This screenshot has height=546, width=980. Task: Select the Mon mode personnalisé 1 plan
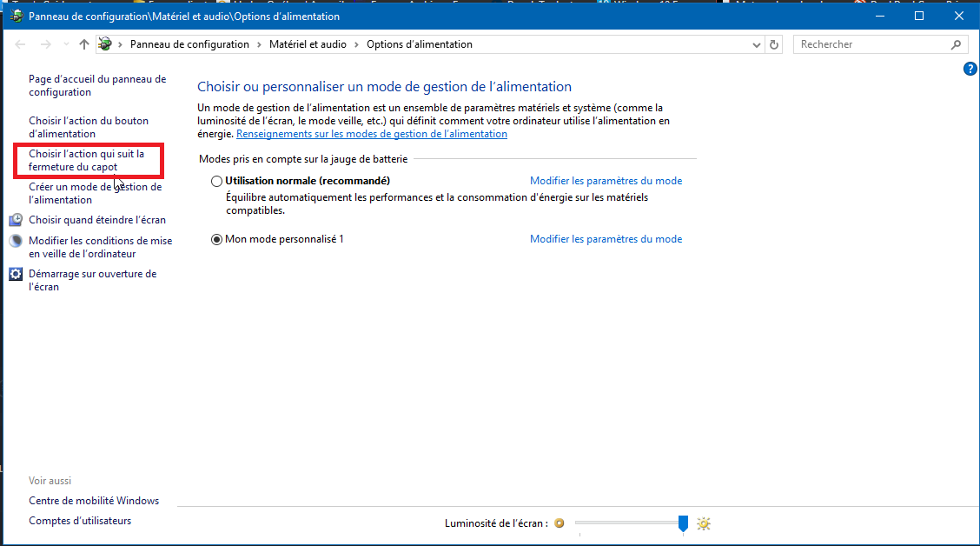[217, 239]
